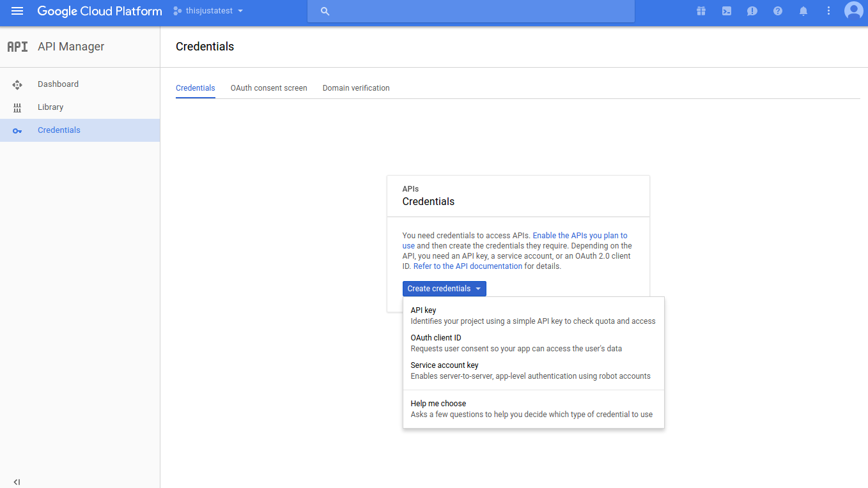Click the Dashboard icon in sidebar
The width and height of the screenshot is (868, 488).
click(x=17, y=84)
